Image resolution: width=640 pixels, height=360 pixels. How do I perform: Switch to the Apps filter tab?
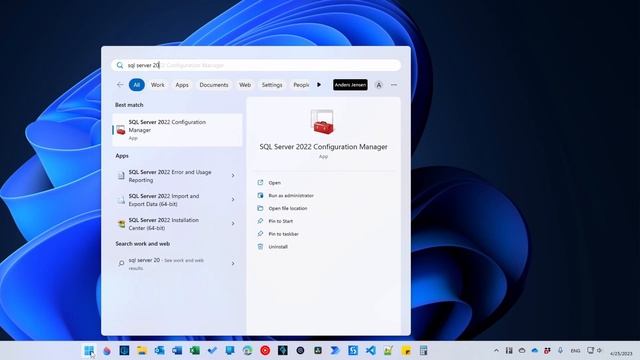point(182,85)
